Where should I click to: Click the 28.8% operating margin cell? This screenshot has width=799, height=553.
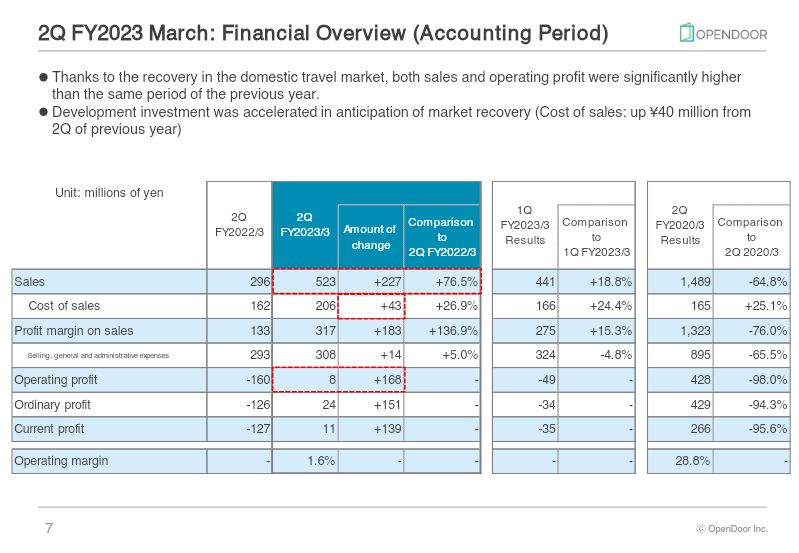680,461
